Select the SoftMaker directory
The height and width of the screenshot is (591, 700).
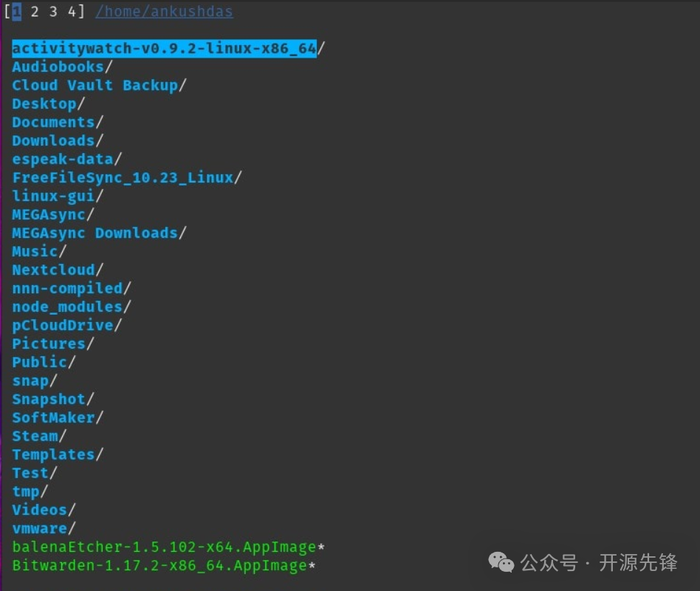coord(58,417)
